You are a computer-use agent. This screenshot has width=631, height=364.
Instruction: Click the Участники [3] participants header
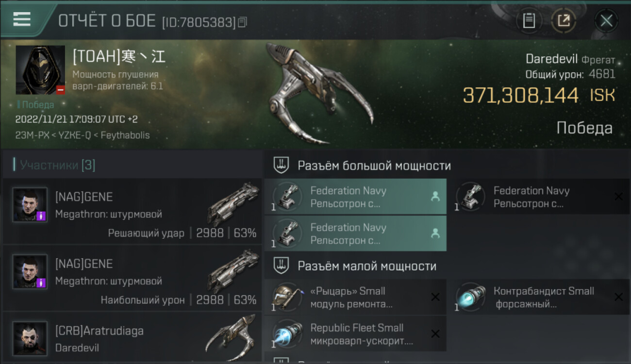(x=54, y=165)
